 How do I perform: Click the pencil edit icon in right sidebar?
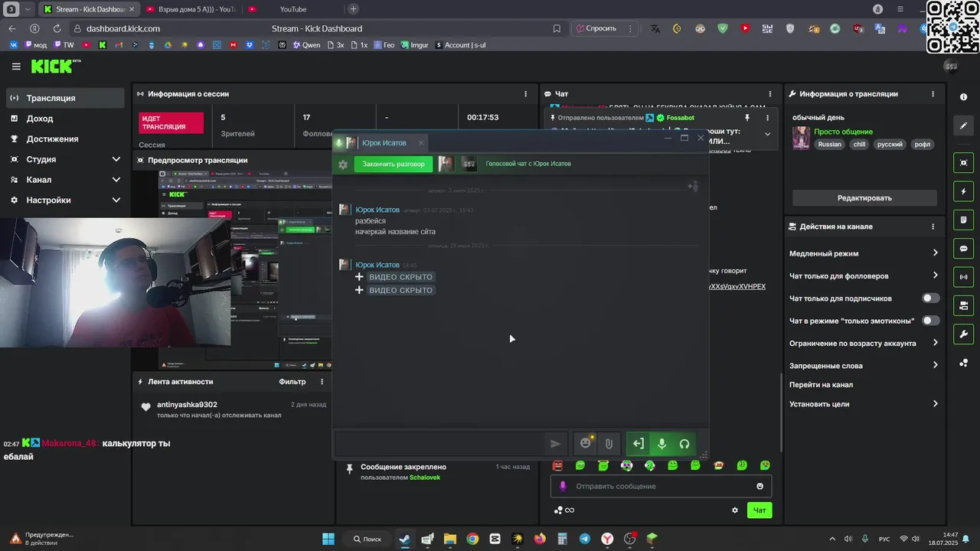tap(963, 126)
